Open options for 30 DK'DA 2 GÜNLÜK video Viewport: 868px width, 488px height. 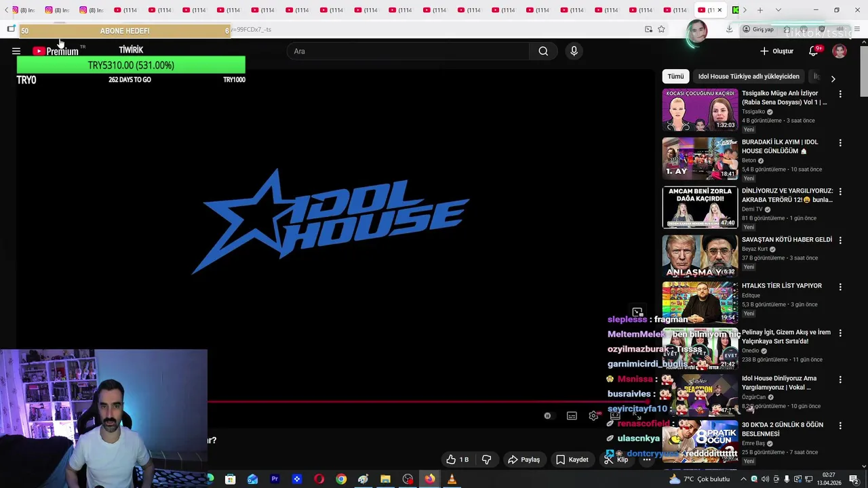click(x=840, y=426)
